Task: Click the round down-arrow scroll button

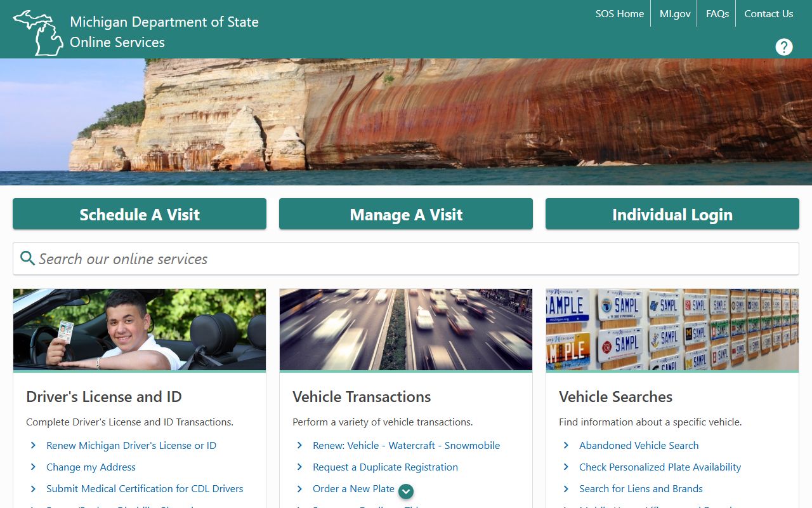Action: [406, 491]
